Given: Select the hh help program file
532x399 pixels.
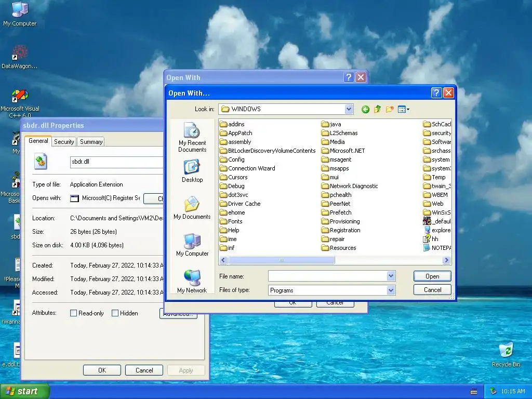Looking at the screenshot, I should click(x=431, y=239).
